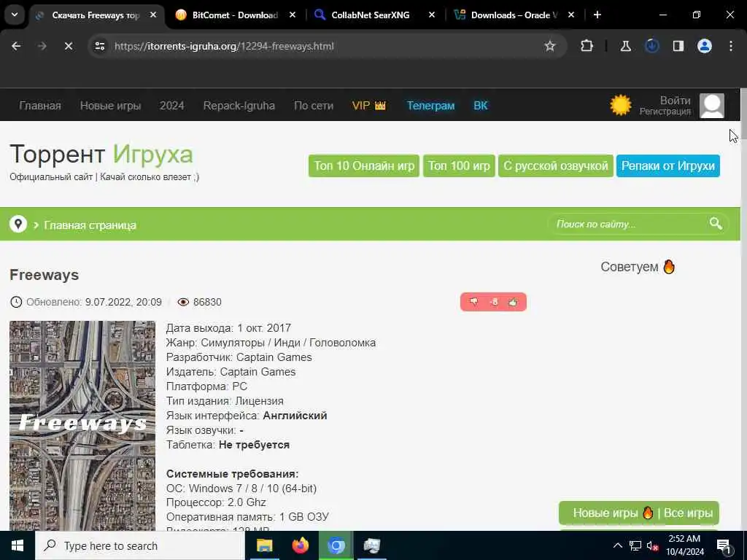Select the Скачать Freeways tab
The width and height of the screenshot is (747, 560).
(x=96, y=15)
